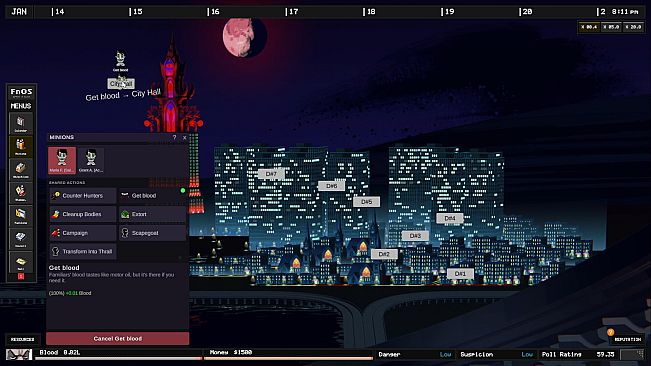This screenshot has height=366, width=651.
Task: Select district D#3 label on city
Action: [x=415, y=236]
